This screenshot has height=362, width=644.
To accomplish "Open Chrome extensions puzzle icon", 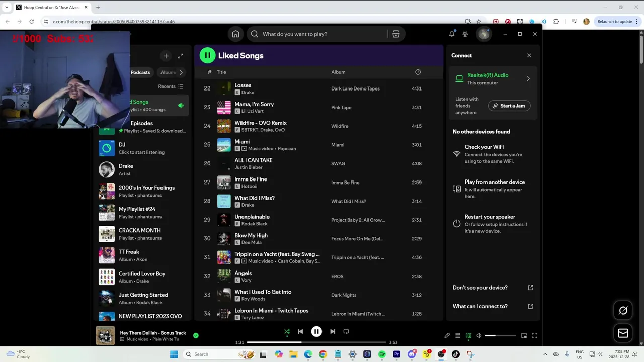I will (x=556, y=21).
